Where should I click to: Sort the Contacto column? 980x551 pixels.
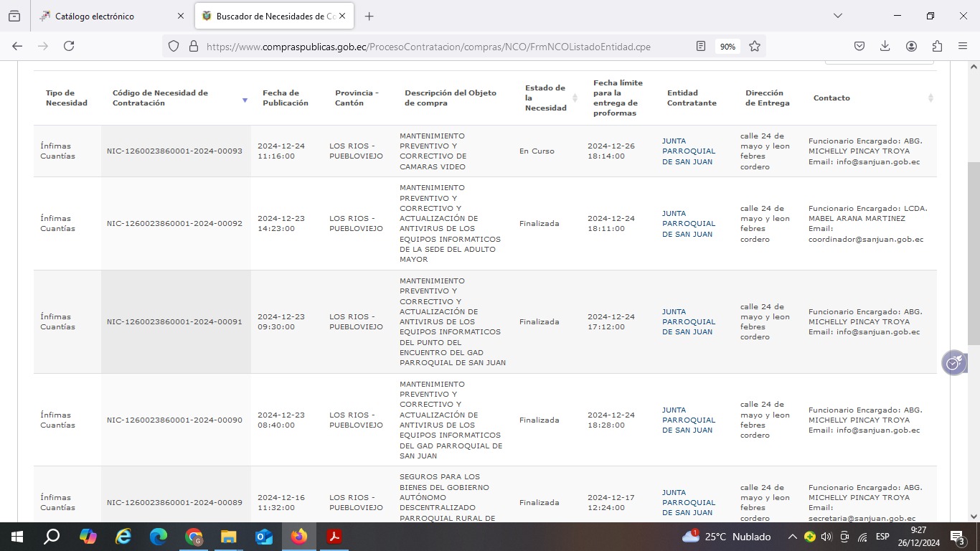coord(930,98)
